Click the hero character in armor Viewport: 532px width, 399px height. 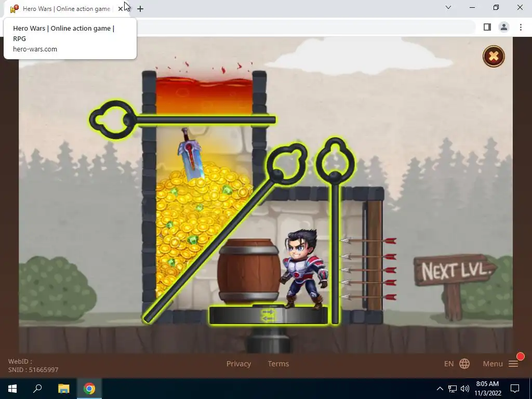coord(304,270)
